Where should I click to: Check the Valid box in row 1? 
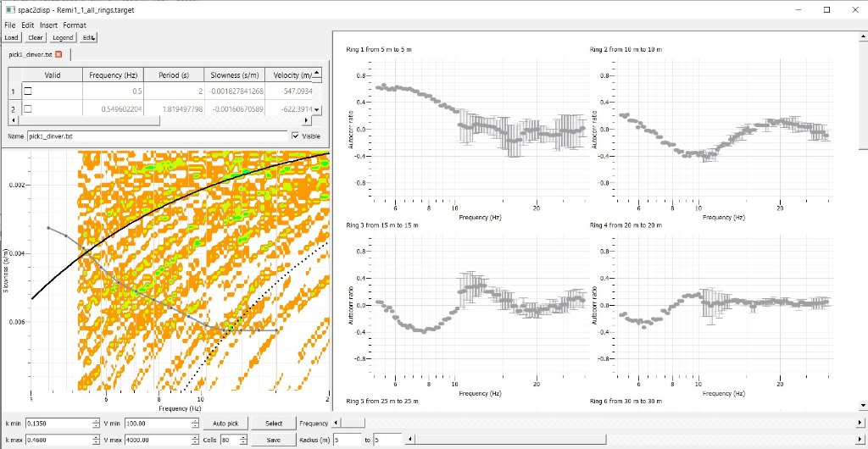pos(28,91)
